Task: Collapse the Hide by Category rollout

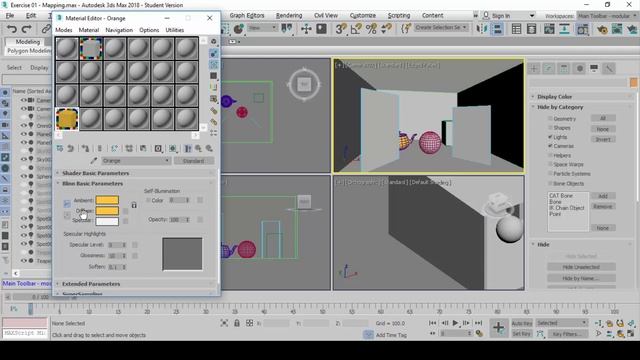Action: (x=560, y=107)
